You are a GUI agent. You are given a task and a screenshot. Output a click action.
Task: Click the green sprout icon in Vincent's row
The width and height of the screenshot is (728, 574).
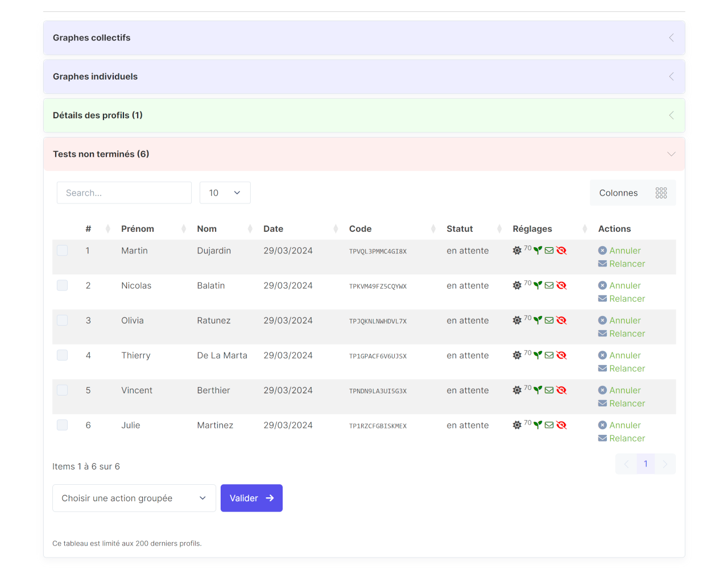pyautogui.click(x=537, y=390)
